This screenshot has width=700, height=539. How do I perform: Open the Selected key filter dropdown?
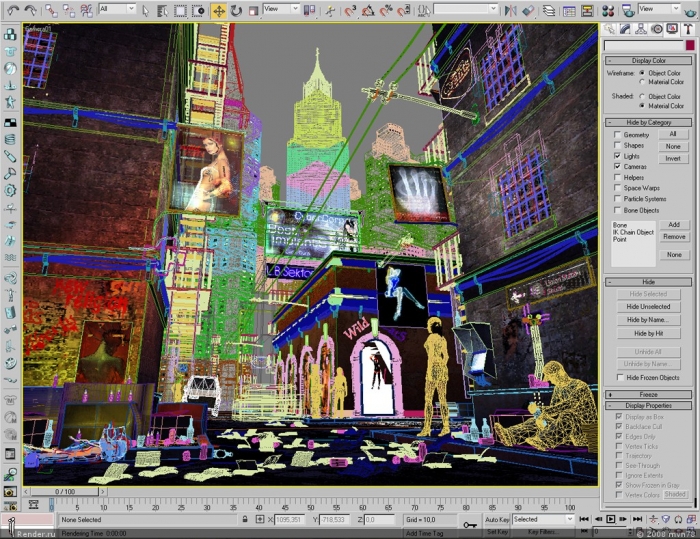(543, 519)
